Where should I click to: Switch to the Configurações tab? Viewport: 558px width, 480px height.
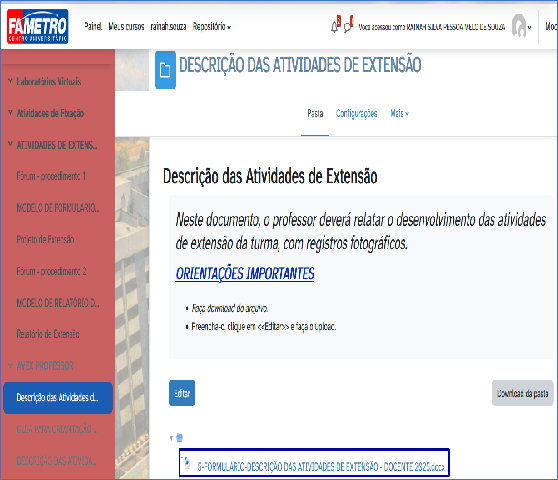[x=357, y=114]
